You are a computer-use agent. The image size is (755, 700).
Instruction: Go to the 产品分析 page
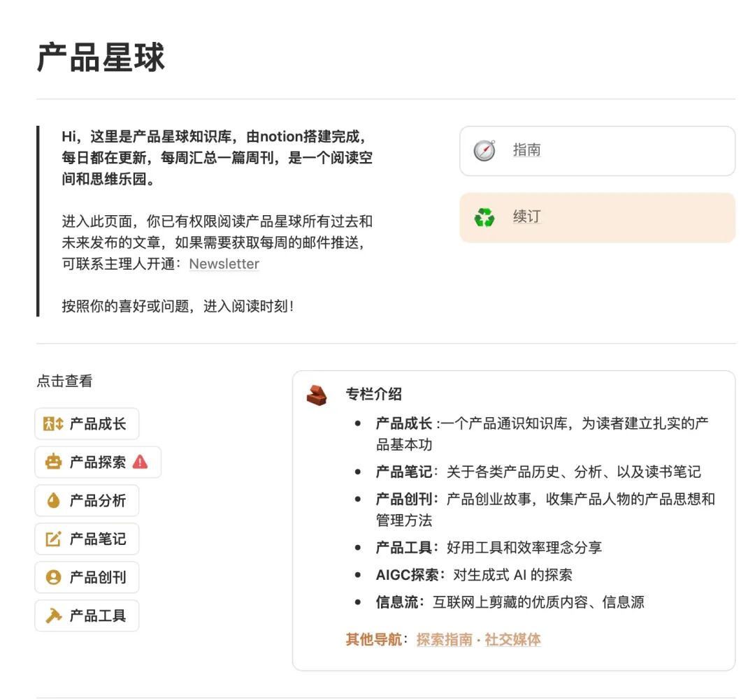[x=97, y=501]
